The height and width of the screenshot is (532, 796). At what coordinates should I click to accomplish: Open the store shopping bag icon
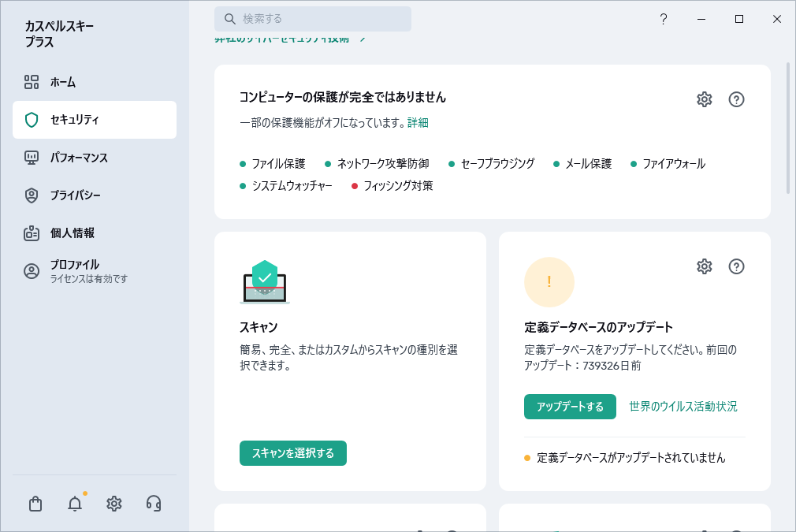(35, 504)
